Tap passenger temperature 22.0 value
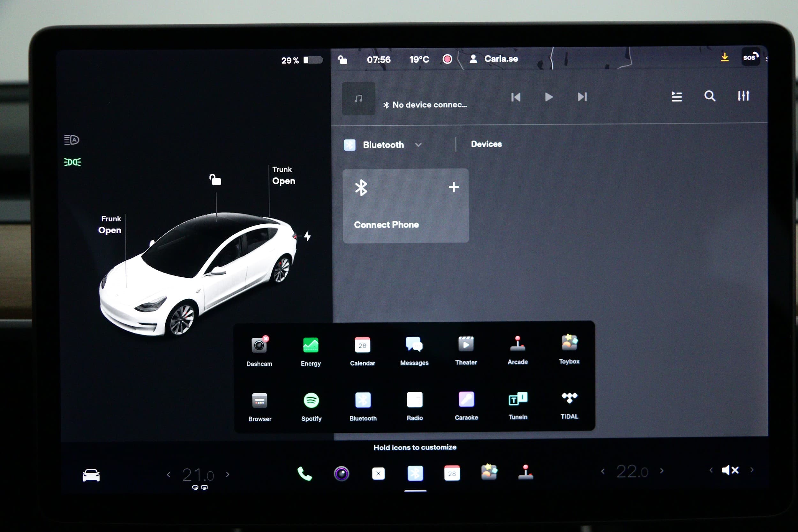This screenshot has height=532, width=798. click(x=632, y=471)
